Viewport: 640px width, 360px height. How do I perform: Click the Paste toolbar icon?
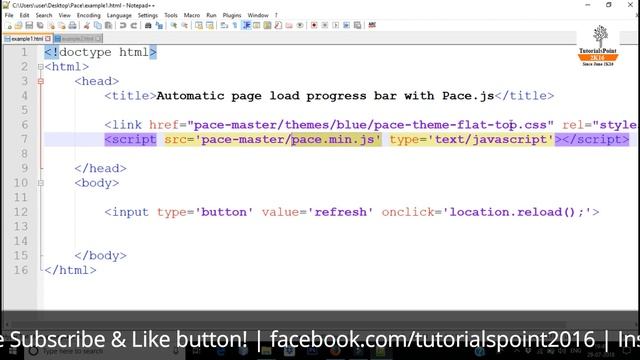point(108,25)
